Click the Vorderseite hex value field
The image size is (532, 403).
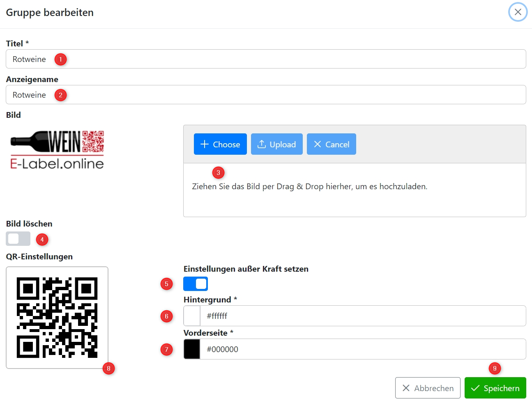(x=362, y=349)
